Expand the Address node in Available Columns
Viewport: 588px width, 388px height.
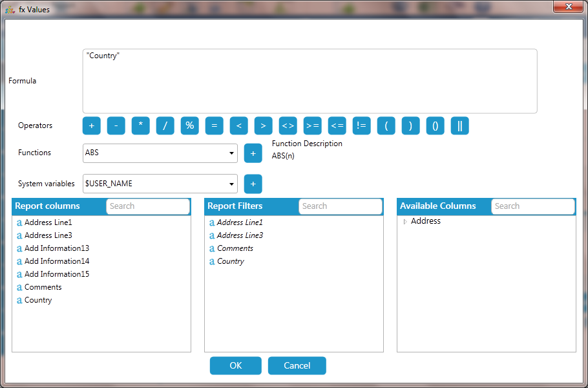click(405, 222)
